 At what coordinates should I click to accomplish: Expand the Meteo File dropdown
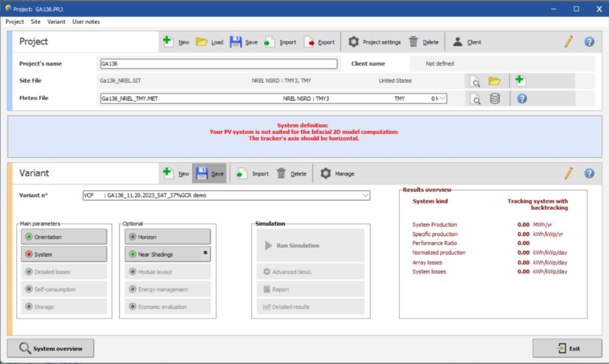442,99
